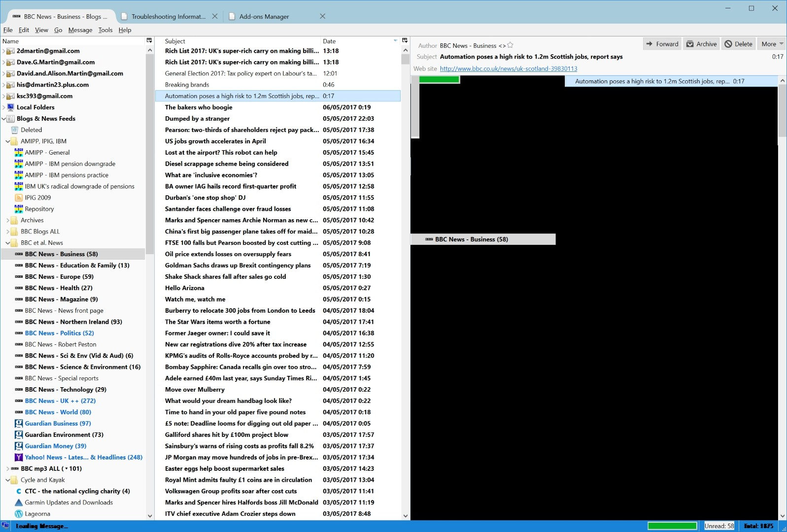
Task: Click the green progress bar in status bar
Action: tap(672, 526)
